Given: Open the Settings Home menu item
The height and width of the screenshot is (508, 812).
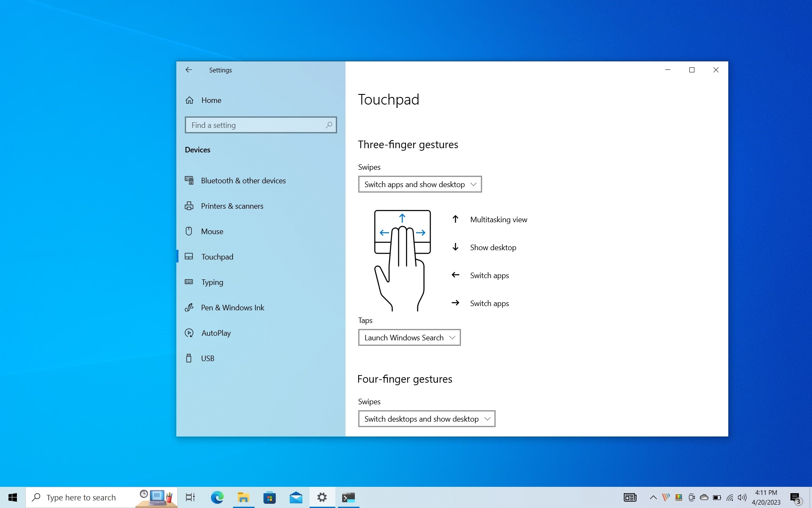Looking at the screenshot, I should (211, 99).
